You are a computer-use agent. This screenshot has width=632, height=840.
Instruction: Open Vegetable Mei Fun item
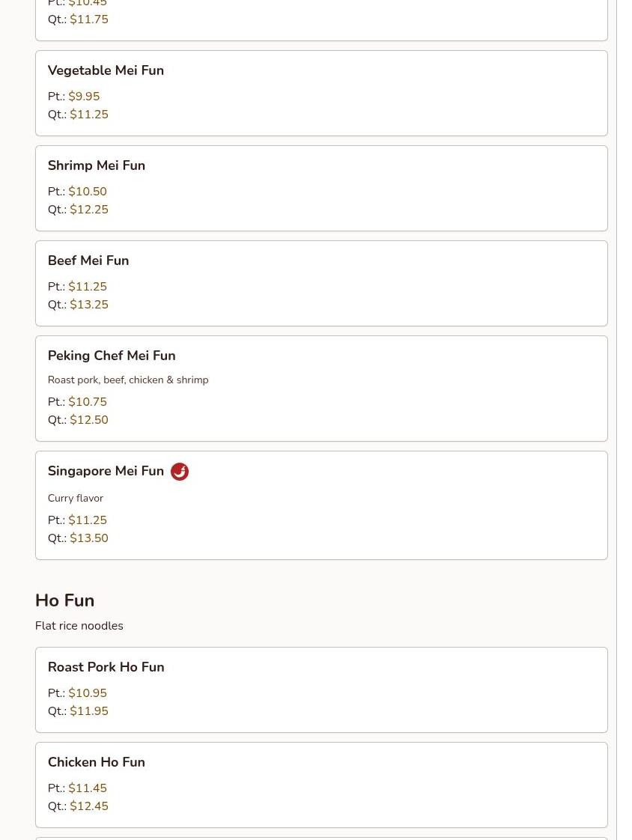[106, 70]
